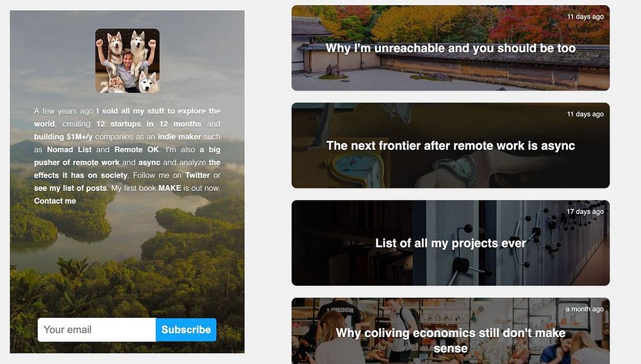The height and width of the screenshot is (364, 641).
Task: Open 'I sold all my stuff' link
Action: pos(131,111)
